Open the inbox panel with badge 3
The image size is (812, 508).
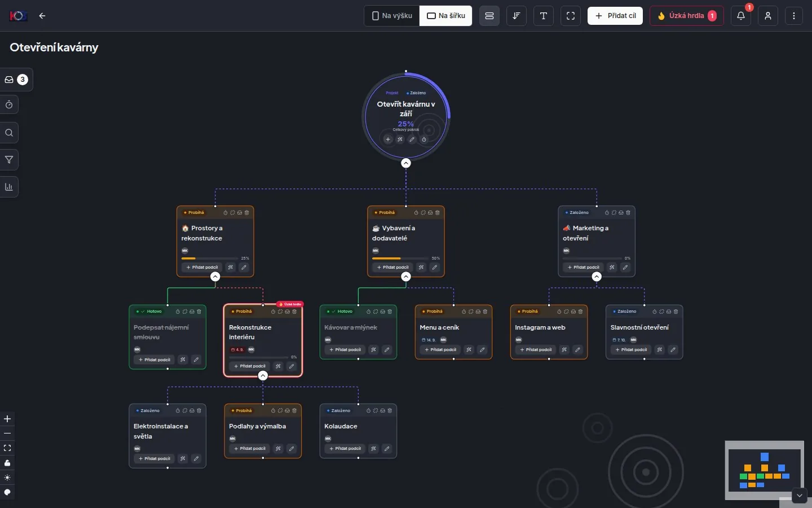[x=16, y=80]
